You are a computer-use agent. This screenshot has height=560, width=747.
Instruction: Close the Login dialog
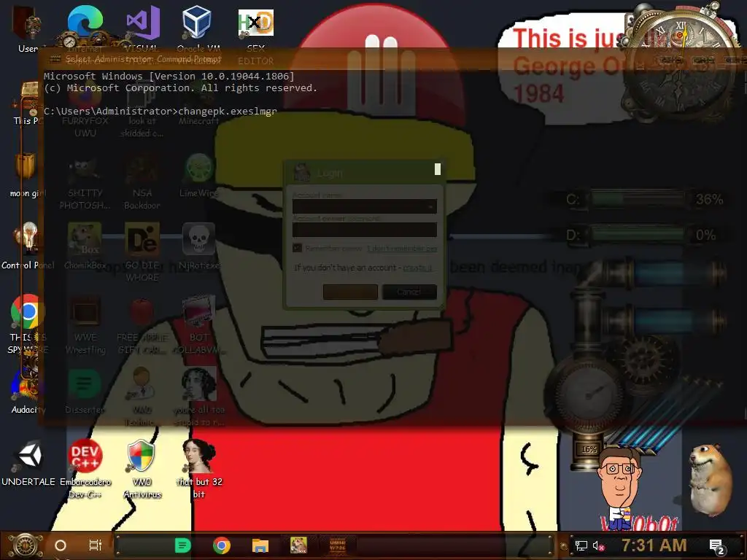tap(438, 169)
